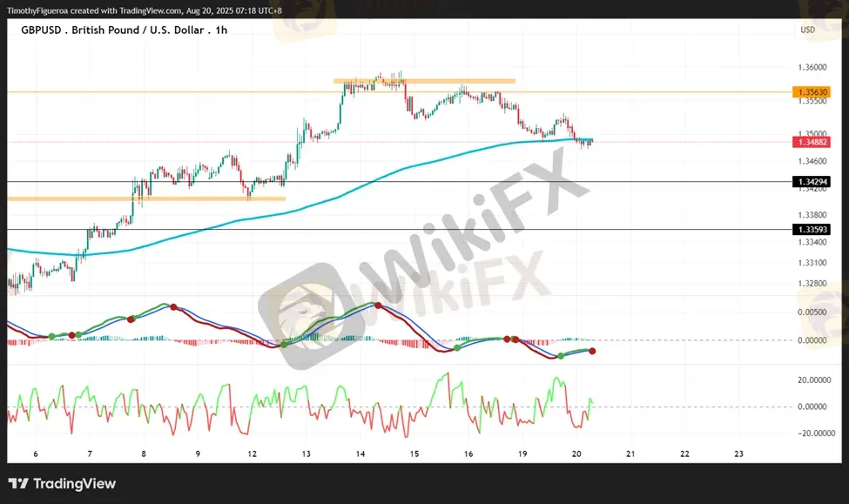Click the TradingView logo in bottom corner
This screenshot has width=849, height=504.
point(62,484)
